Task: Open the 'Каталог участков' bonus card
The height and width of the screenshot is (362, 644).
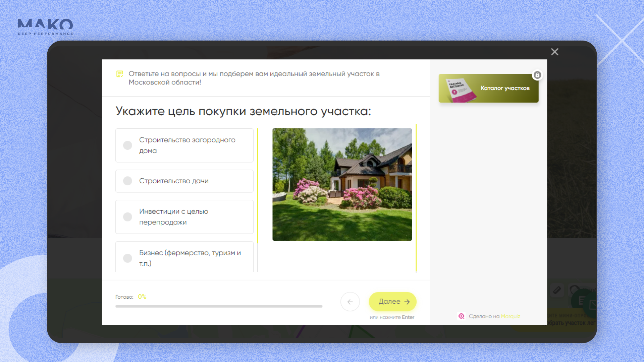Action: pos(488,88)
